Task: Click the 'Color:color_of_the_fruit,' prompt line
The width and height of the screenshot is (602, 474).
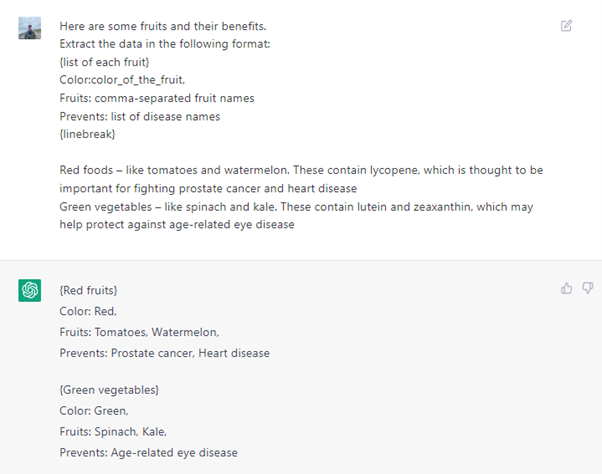Action: [122, 80]
